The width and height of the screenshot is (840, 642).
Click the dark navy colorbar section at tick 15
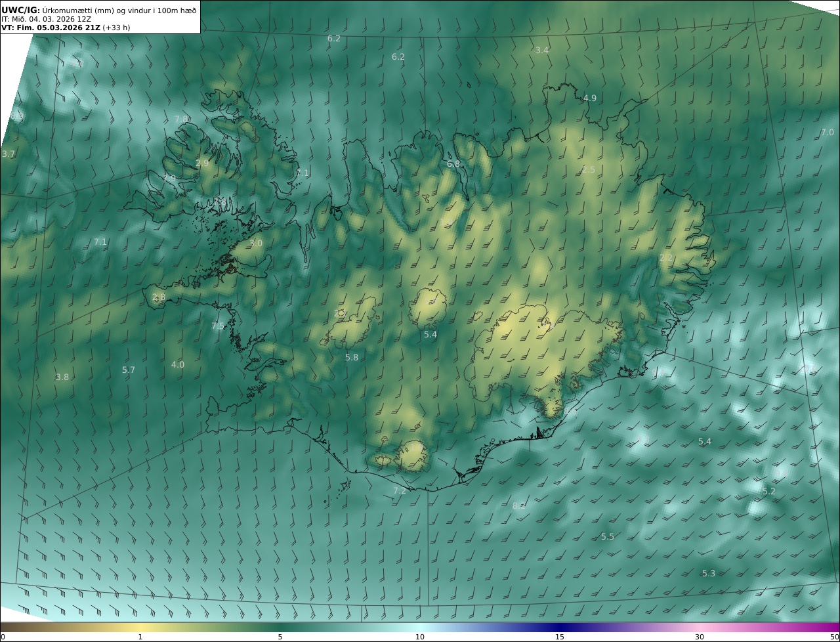click(560, 627)
